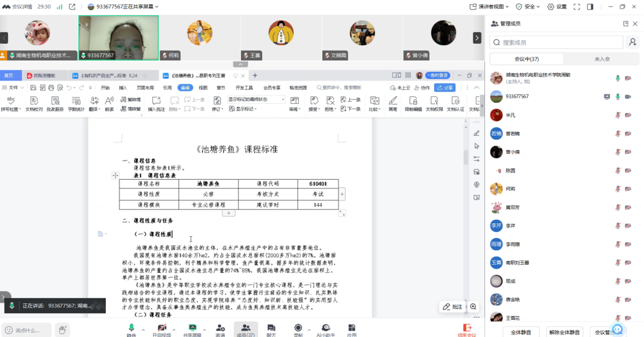Click the raise hand emoji button
Screen dimensions: 644x337
tap(62, 330)
